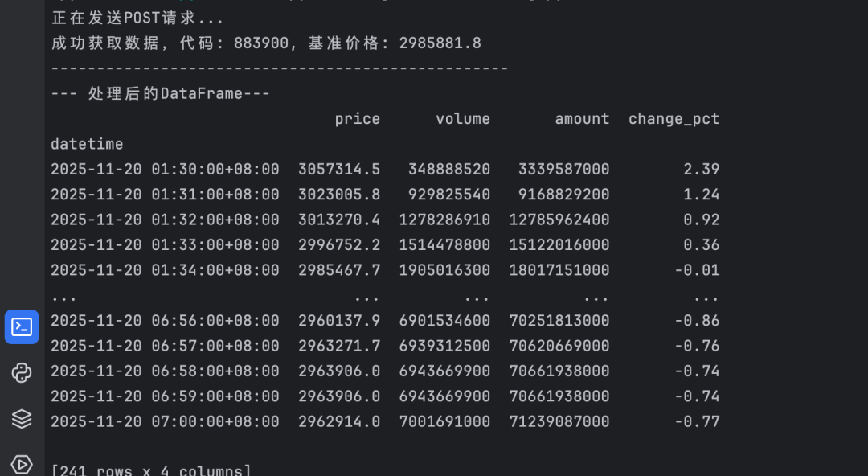Click the 07:00:00 last row timestamp

point(165,421)
